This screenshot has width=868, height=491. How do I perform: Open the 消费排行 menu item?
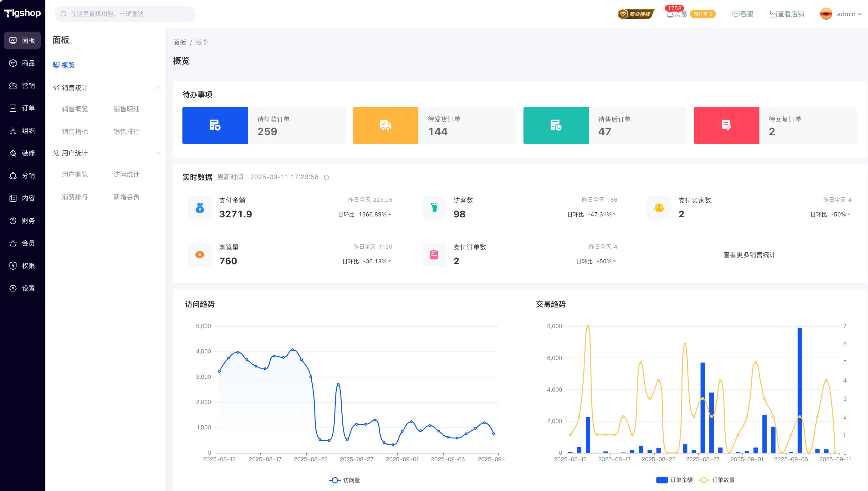[75, 197]
